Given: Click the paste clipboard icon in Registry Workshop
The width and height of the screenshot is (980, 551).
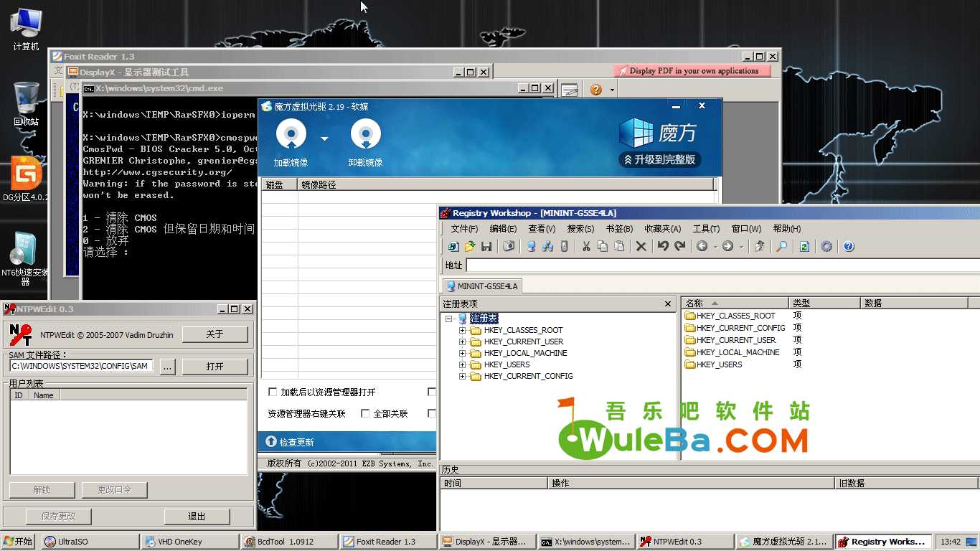Looking at the screenshot, I should point(619,246).
